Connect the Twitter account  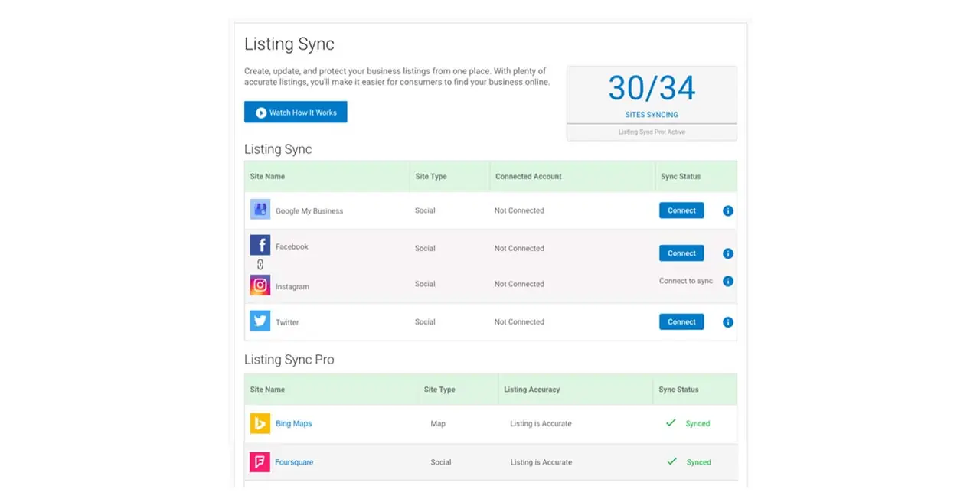pyautogui.click(x=681, y=322)
